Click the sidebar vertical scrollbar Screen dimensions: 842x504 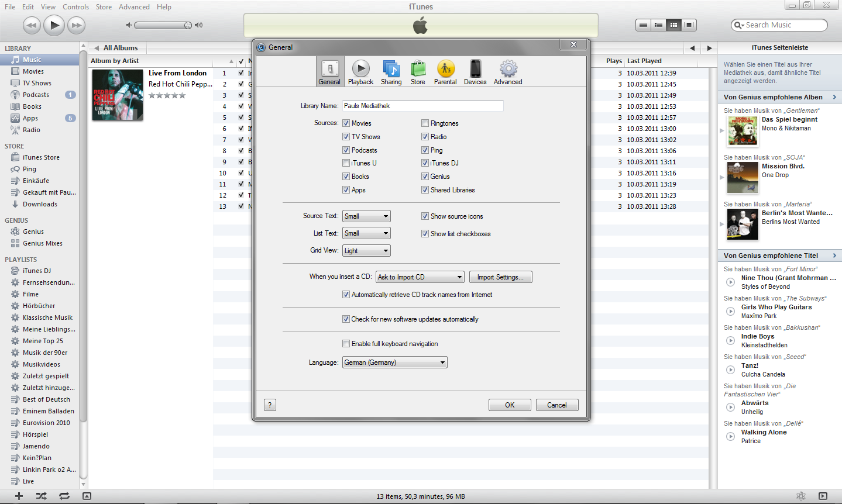pos(83,234)
